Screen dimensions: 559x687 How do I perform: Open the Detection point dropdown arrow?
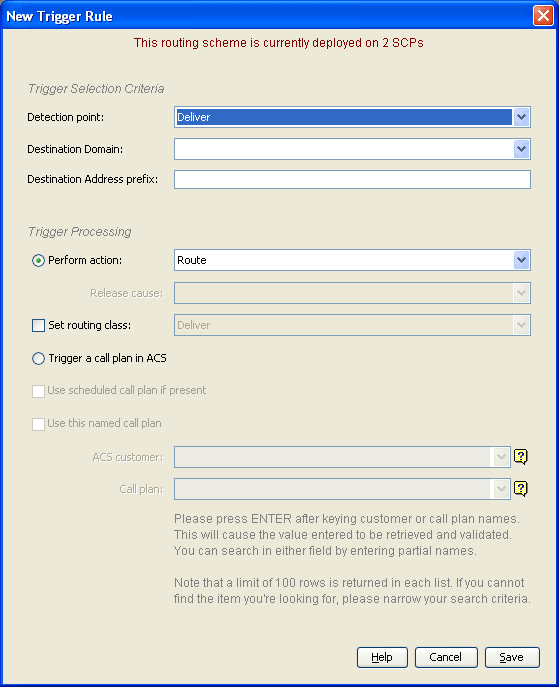(521, 117)
